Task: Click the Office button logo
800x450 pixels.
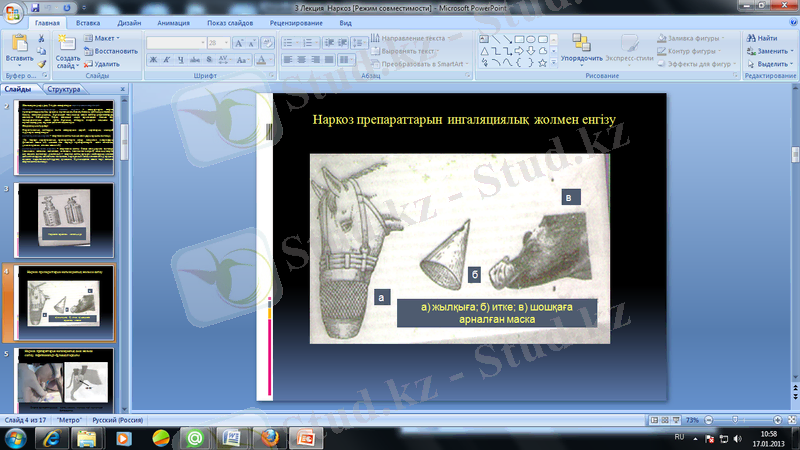Action: click(x=12, y=11)
